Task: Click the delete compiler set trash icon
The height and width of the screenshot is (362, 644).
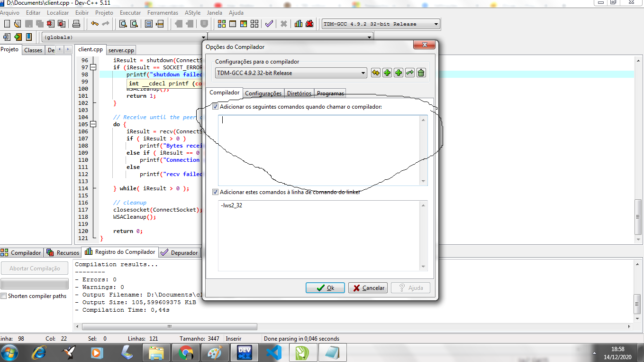Action: tap(421, 73)
